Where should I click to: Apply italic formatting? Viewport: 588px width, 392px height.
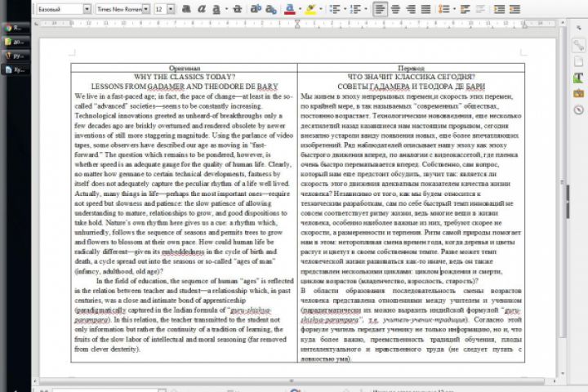202,9
